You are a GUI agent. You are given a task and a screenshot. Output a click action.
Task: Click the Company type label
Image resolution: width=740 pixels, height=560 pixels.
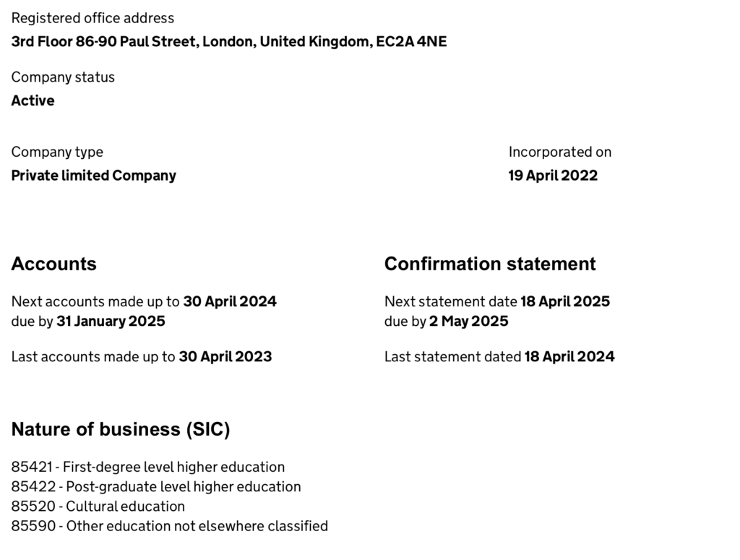pyautogui.click(x=57, y=152)
